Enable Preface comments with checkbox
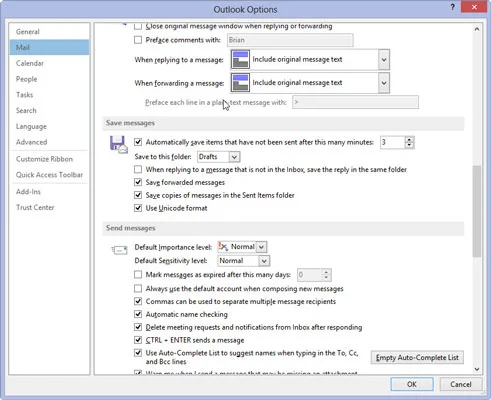Image resolution: width=491 pixels, height=400 pixels. tap(138, 40)
